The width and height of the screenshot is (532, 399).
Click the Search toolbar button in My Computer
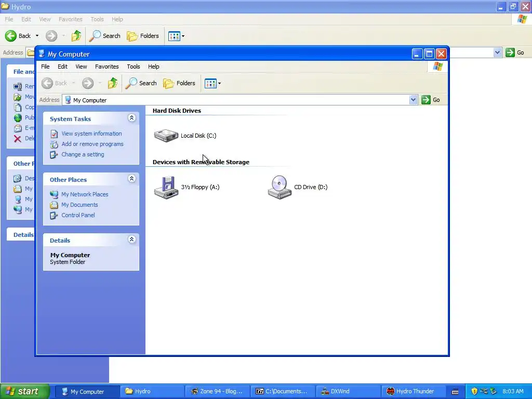point(141,83)
